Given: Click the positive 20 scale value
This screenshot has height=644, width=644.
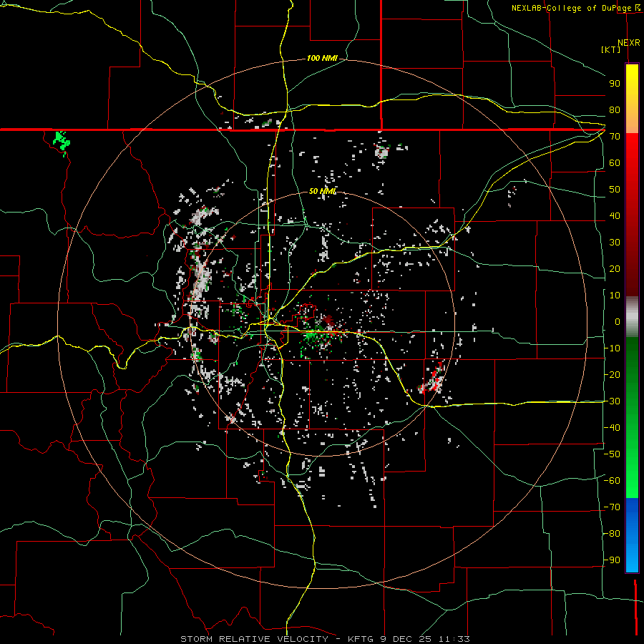Looking at the screenshot, I should coord(615,269).
